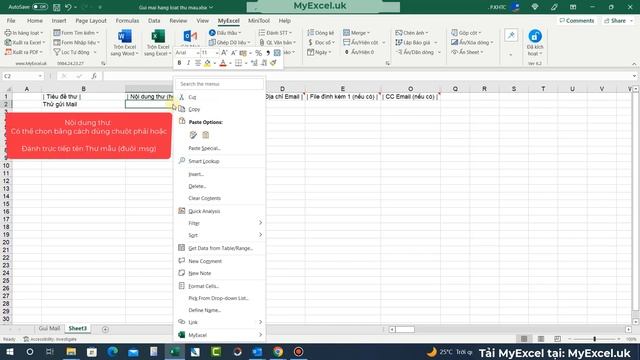Open the font name box in mini toolbar
This screenshot has height=360, width=640.
[187, 53]
